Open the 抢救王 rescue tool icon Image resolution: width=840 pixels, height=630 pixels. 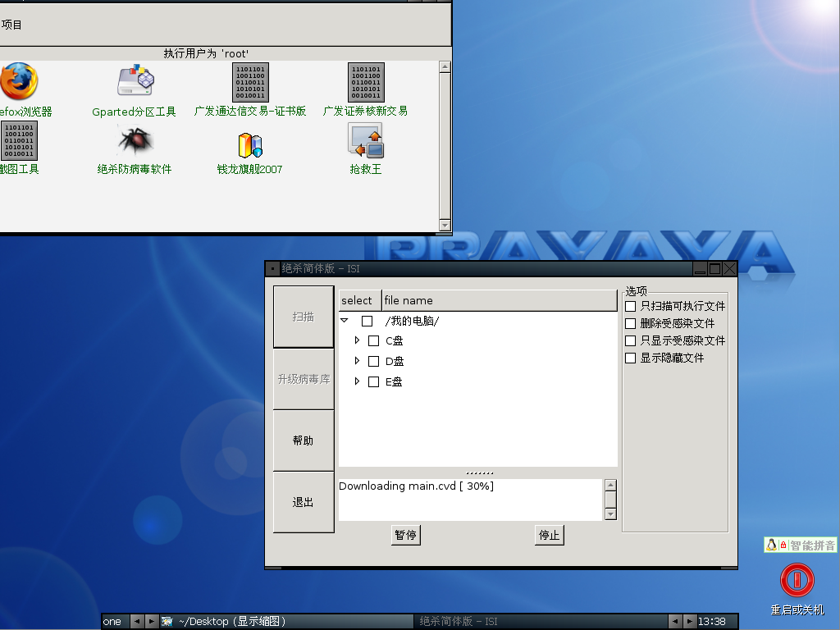366,140
